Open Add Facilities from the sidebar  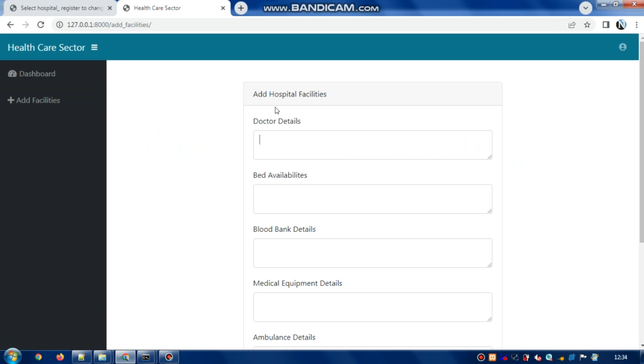coord(34,100)
